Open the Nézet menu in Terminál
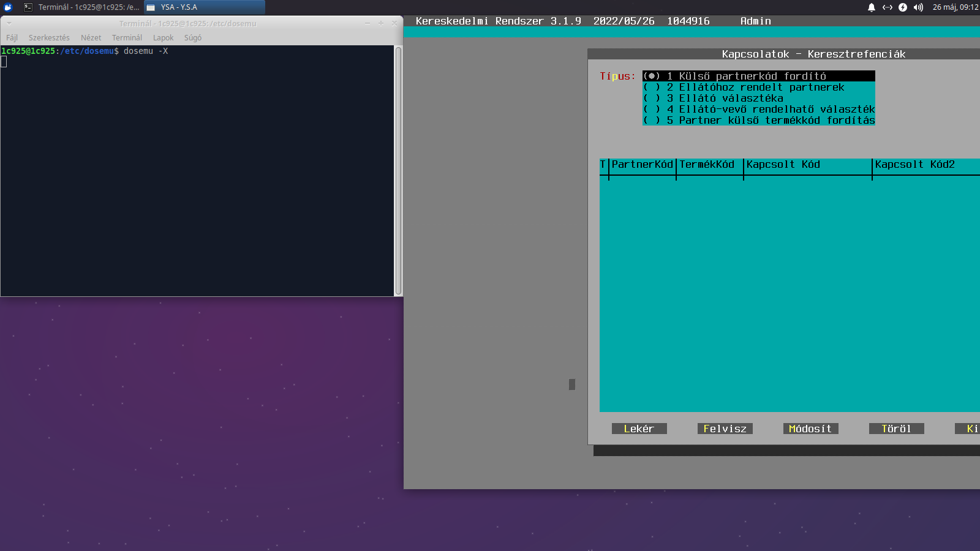This screenshot has width=980, height=551. (x=91, y=37)
